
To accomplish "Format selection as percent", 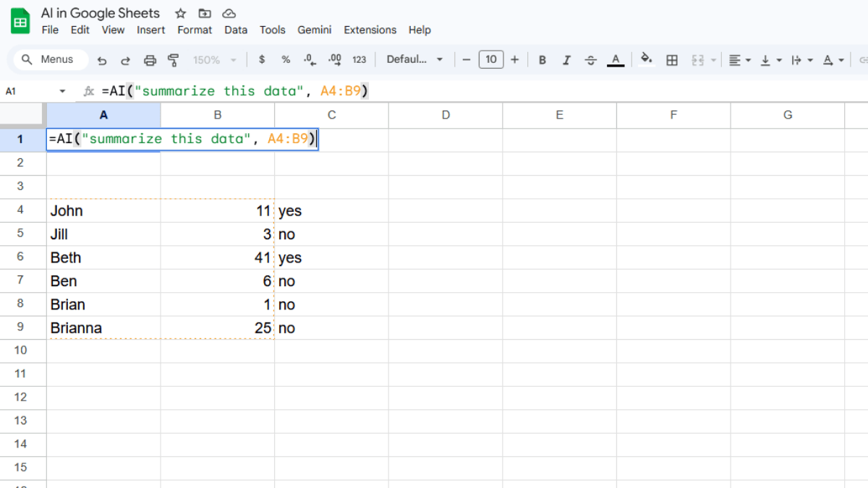I will (x=286, y=59).
